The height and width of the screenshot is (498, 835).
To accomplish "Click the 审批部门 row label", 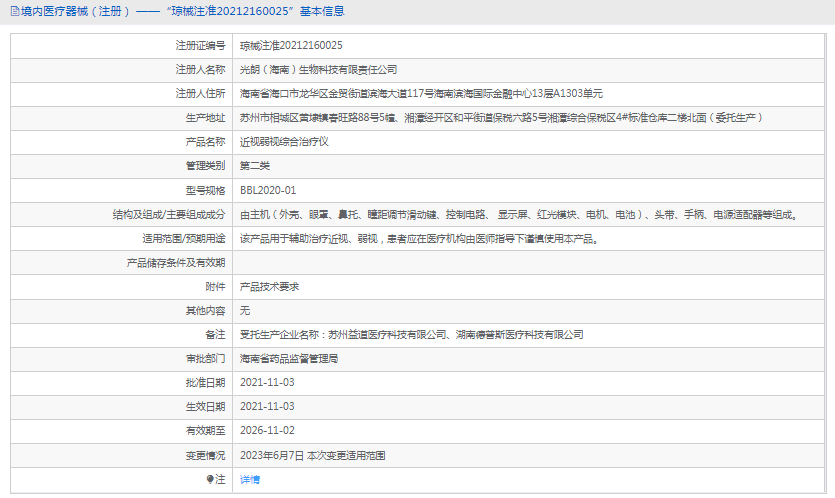I will 206,358.
